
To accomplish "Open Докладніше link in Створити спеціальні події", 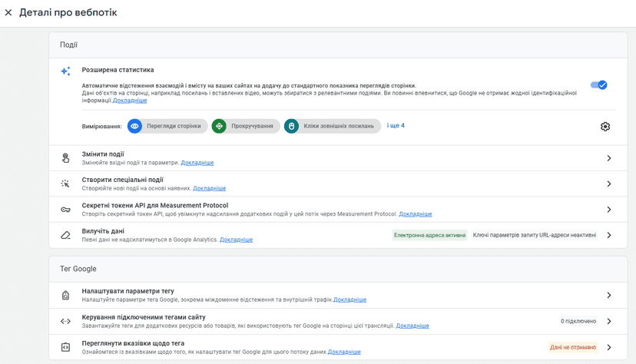I will [209, 188].
